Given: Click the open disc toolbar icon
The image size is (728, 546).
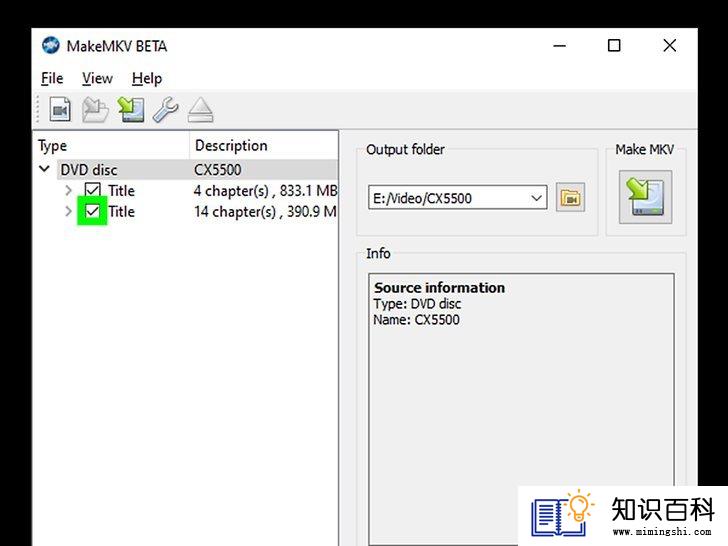Looking at the screenshot, I should coord(95,110).
